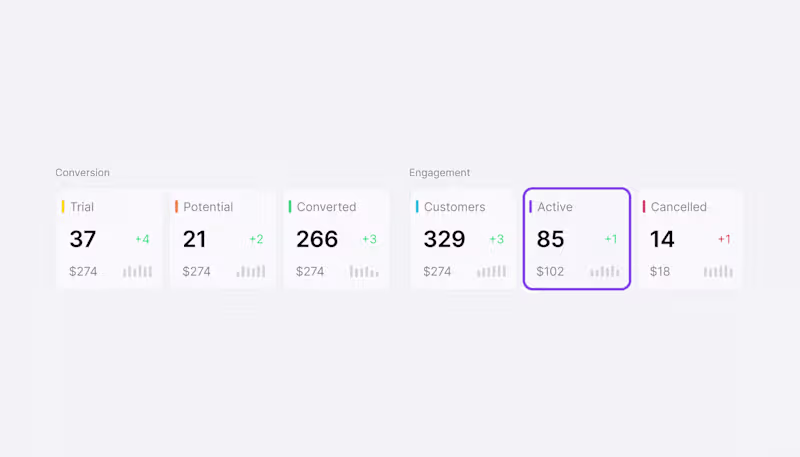Open the Potential stat card
Viewport: 800px width, 457px height.
223,240
